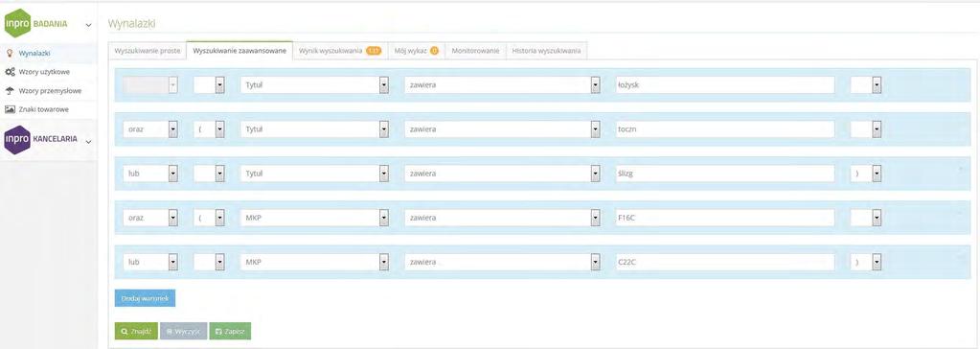Click the lightbulb icon beside Wynalazki
This screenshot has height=349, width=980.
[x=10, y=53]
